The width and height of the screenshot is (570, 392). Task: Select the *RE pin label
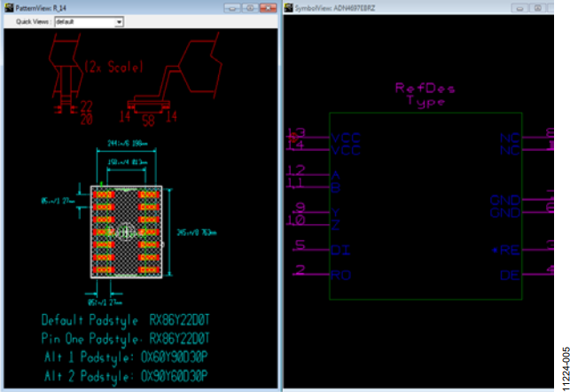(x=505, y=250)
